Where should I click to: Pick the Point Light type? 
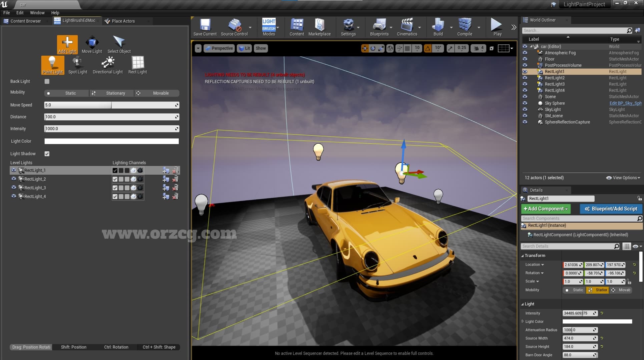coord(53,65)
